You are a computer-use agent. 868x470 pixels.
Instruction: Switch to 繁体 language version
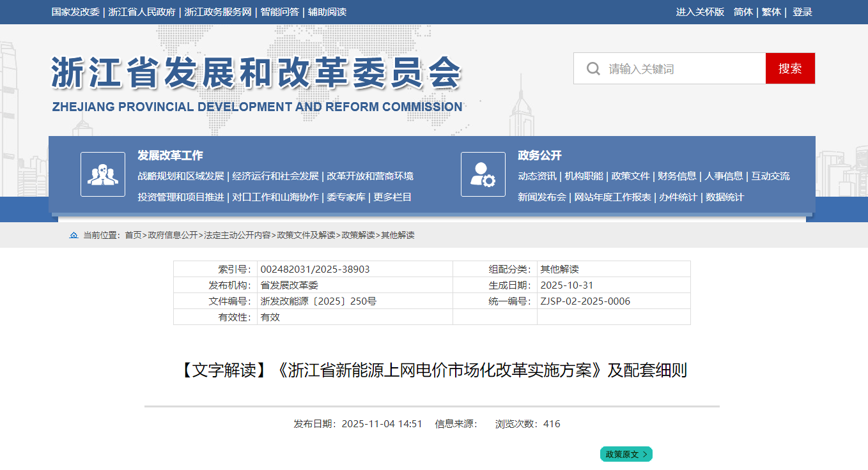click(x=771, y=12)
